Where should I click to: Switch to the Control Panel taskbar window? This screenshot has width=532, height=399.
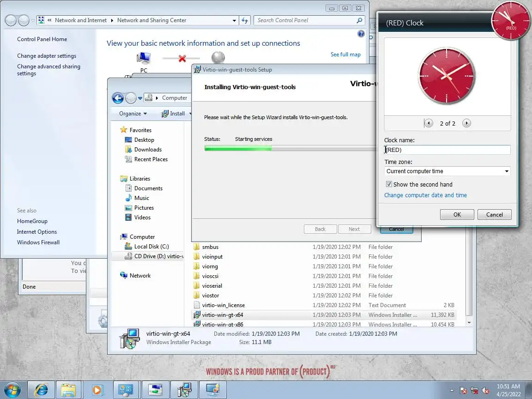point(125,390)
